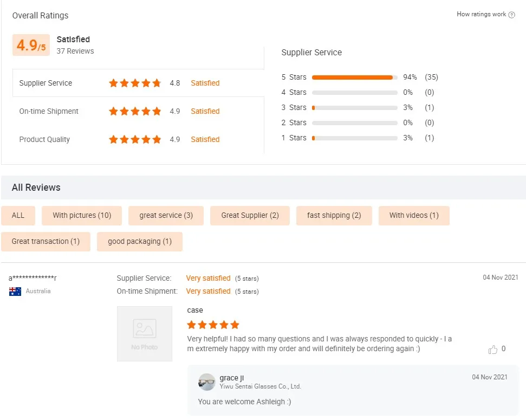The image size is (526, 420).
Task: Click the thumbs-up like icon on the review
Action: coord(492,350)
